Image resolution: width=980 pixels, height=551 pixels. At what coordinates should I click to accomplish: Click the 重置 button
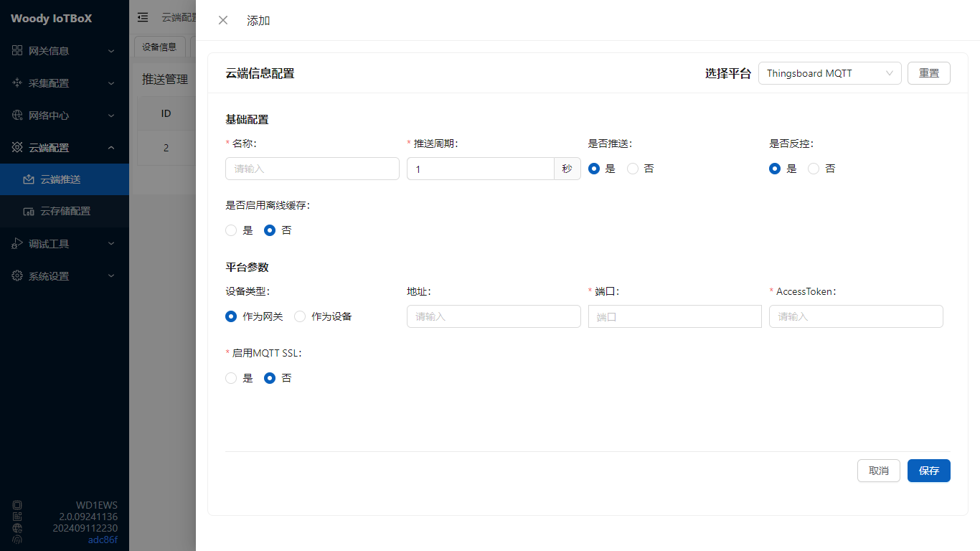[928, 73]
